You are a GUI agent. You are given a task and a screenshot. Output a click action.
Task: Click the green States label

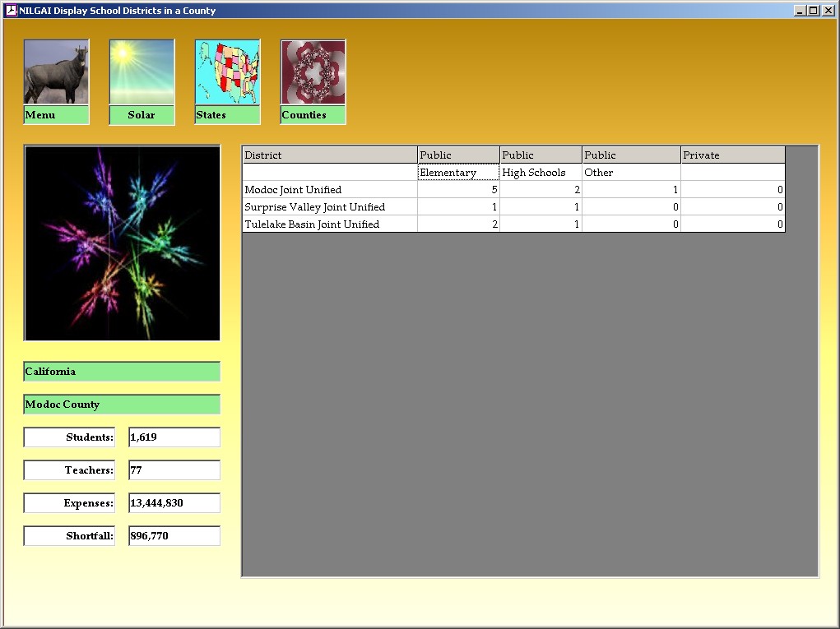point(227,115)
